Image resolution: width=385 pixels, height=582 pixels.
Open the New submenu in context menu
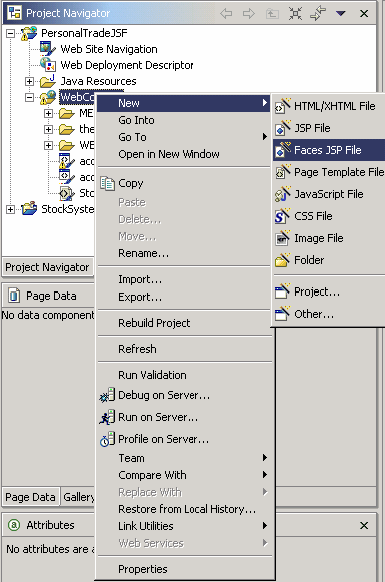pos(183,103)
